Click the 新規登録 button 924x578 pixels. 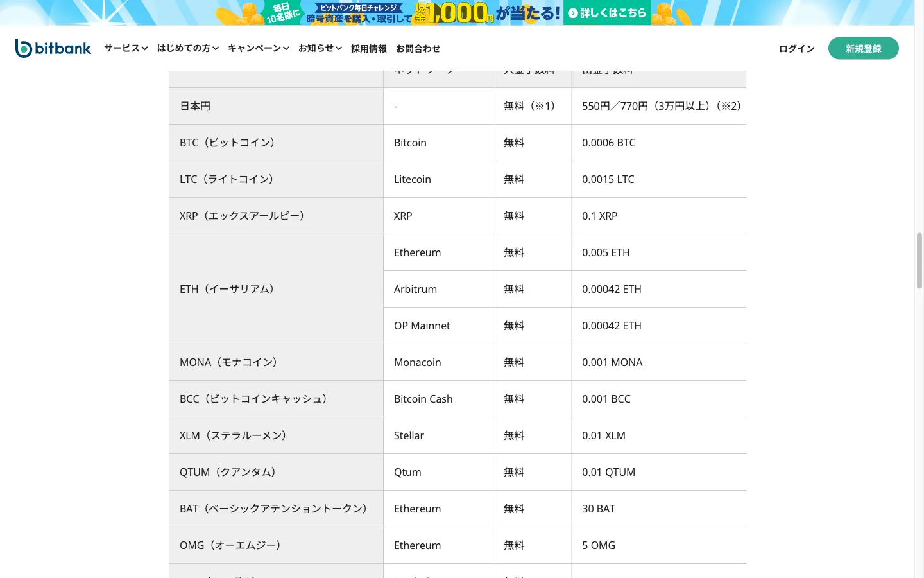pos(864,48)
